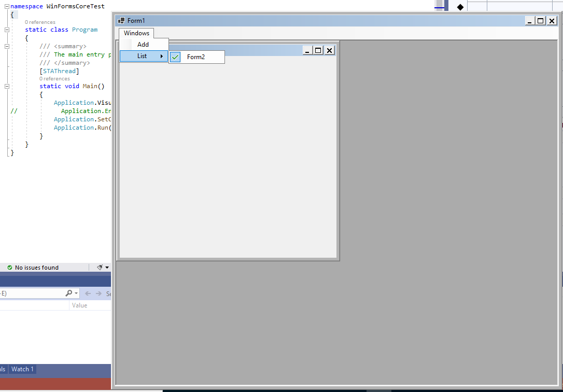563x392 pixels.
Task: Click the back arrow icon beside the search box
Action: [x=88, y=293]
